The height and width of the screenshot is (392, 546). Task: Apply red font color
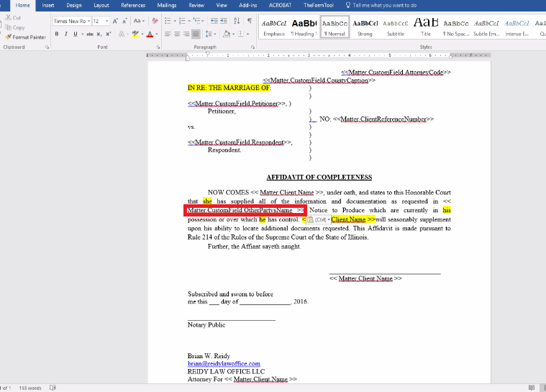(150, 34)
